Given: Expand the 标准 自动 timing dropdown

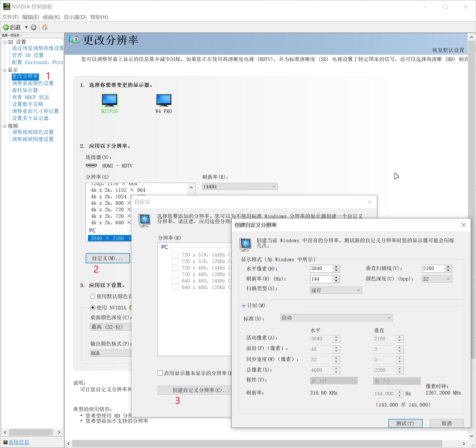Looking at the screenshot, I should (336, 318).
